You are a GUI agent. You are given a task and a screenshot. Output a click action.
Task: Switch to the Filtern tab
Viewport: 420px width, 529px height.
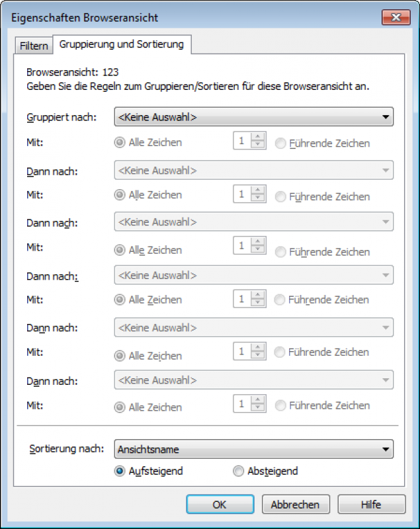[32, 45]
